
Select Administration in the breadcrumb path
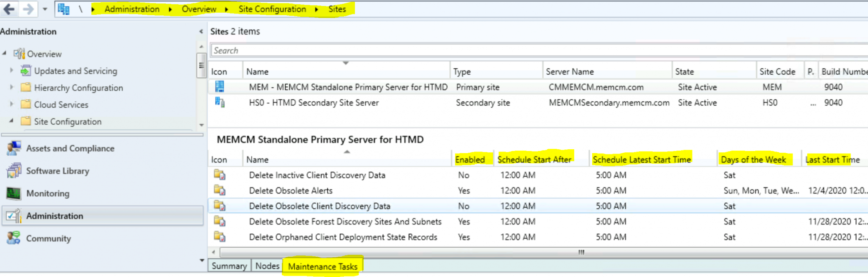pyautogui.click(x=132, y=9)
